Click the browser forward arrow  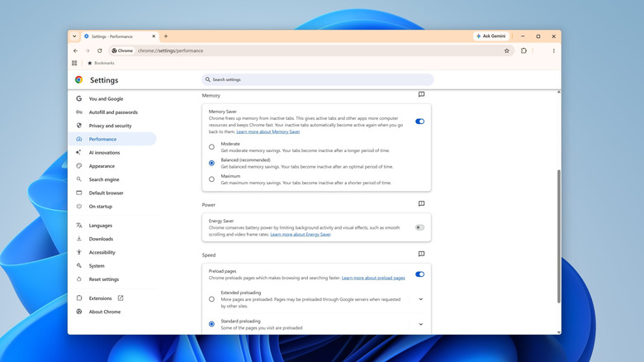(x=88, y=50)
